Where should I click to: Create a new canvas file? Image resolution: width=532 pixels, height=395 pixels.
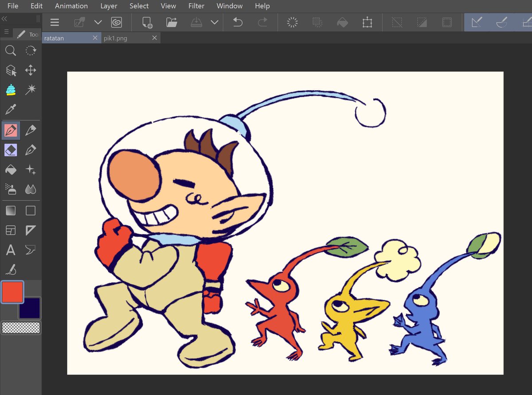[x=147, y=22]
